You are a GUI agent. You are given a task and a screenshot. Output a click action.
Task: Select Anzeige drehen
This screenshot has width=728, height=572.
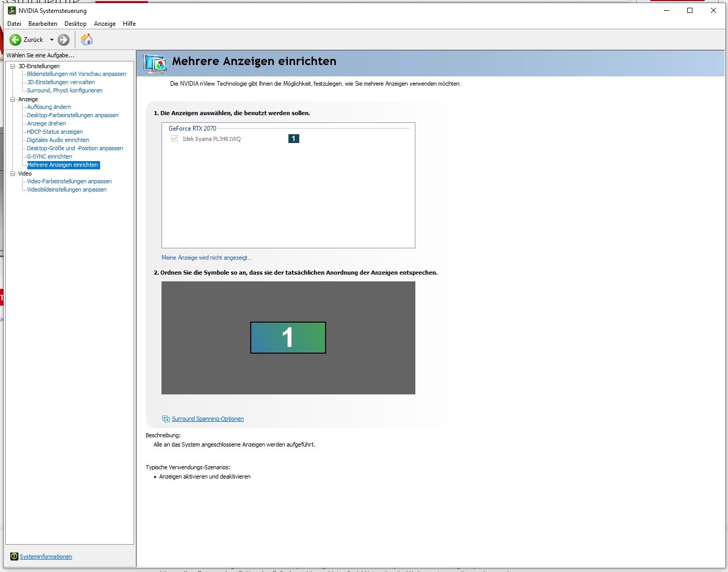pyautogui.click(x=46, y=123)
